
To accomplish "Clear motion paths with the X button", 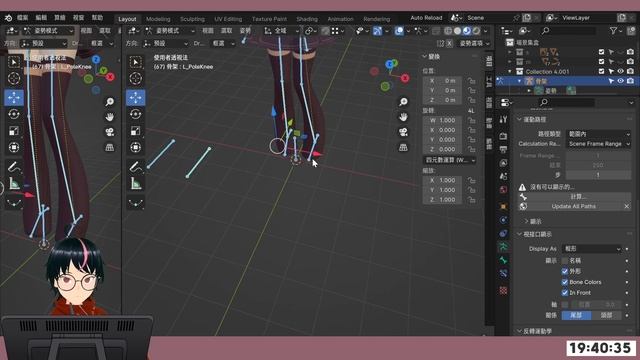I will pos(627,207).
